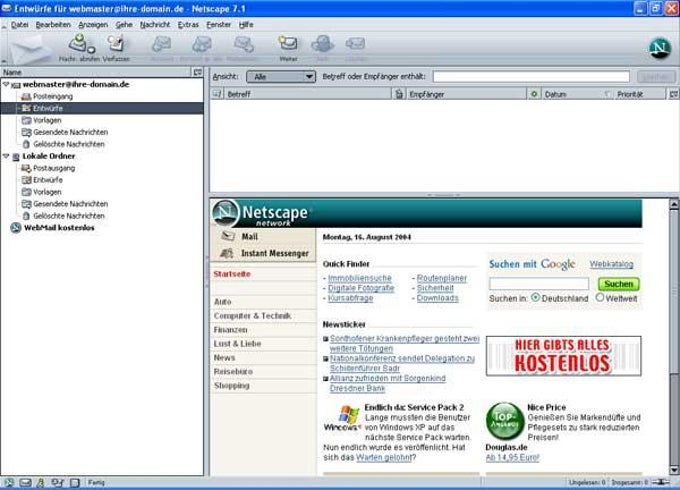The image size is (680, 490).
Task: Open the Mail icon in the status bar
Action: tap(26, 483)
